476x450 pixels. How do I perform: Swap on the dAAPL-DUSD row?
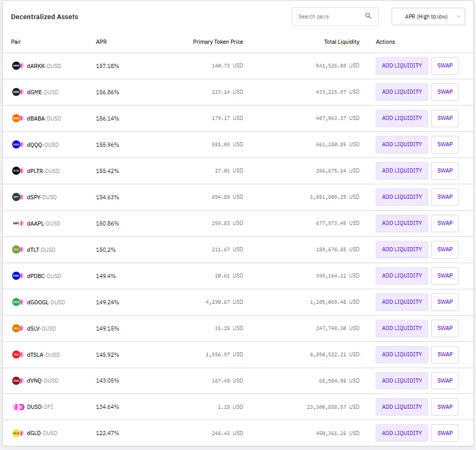445,223
